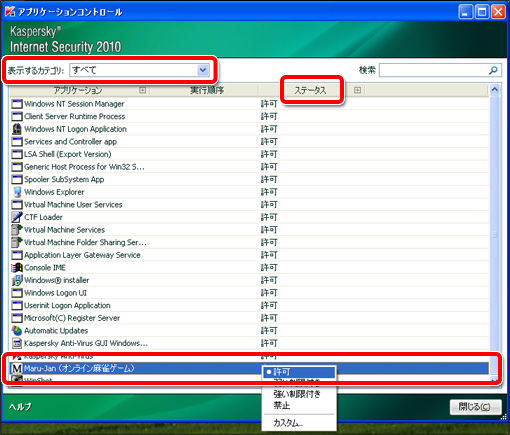
Task: Expand the plus box beside アプリケーション header
Action: (143, 90)
